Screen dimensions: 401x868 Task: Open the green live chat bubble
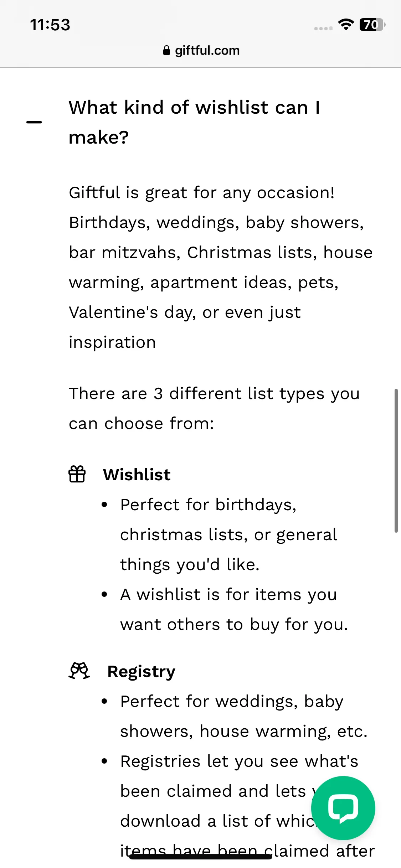coord(343,808)
